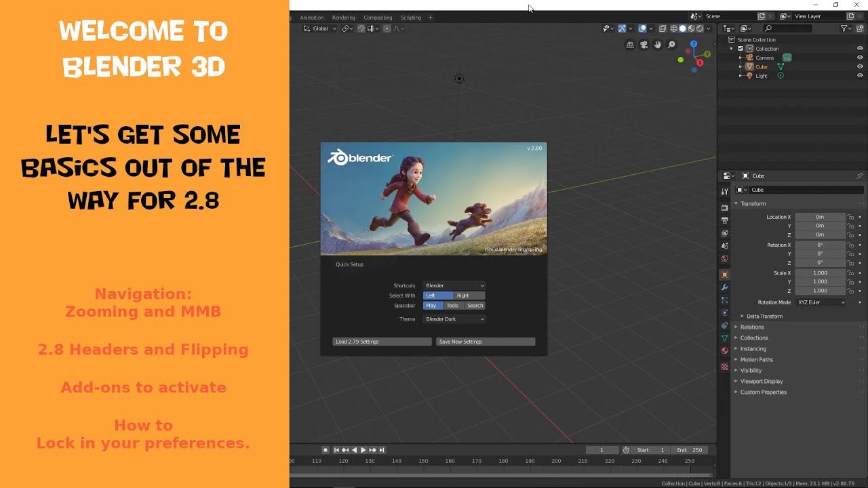Open the Theme Blender Dark dropdown
The width and height of the screenshot is (868, 488).
(x=454, y=319)
